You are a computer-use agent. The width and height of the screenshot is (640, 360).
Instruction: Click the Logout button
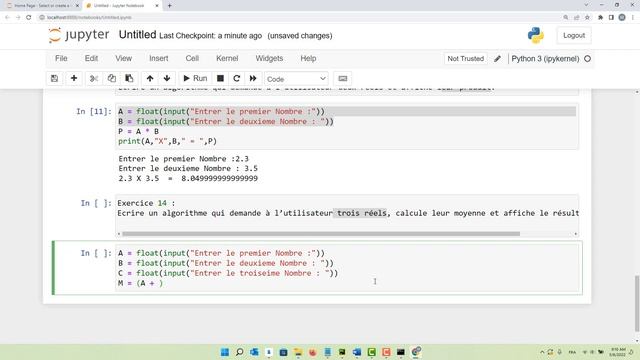pyautogui.click(x=574, y=36)
